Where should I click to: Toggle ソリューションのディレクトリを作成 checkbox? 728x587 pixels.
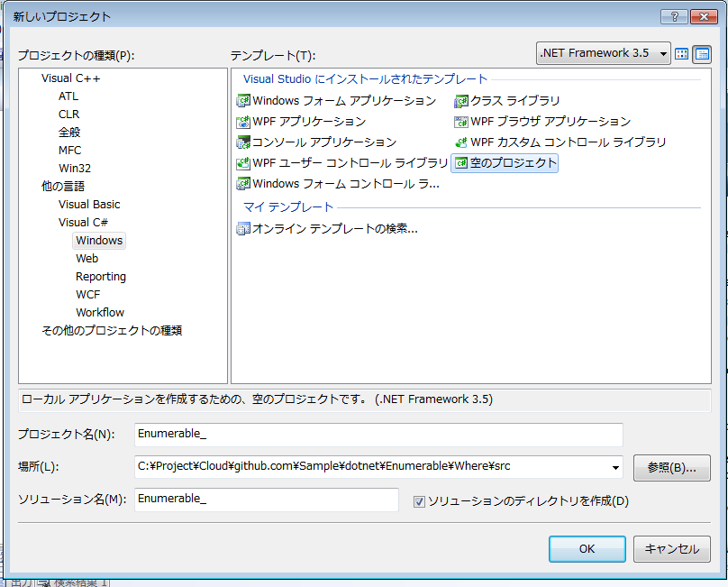[x=419, y=501]
